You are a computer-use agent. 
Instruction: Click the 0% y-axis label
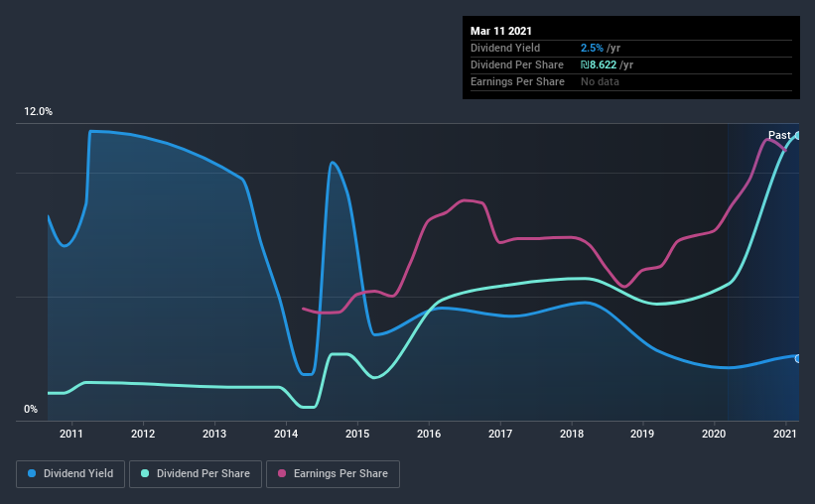click(31, 410)
